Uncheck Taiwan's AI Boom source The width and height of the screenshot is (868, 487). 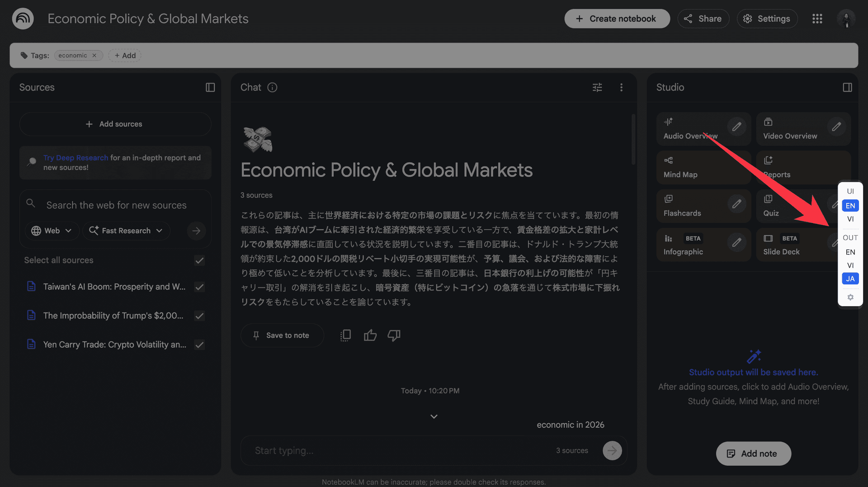click(x=199, y=287)
